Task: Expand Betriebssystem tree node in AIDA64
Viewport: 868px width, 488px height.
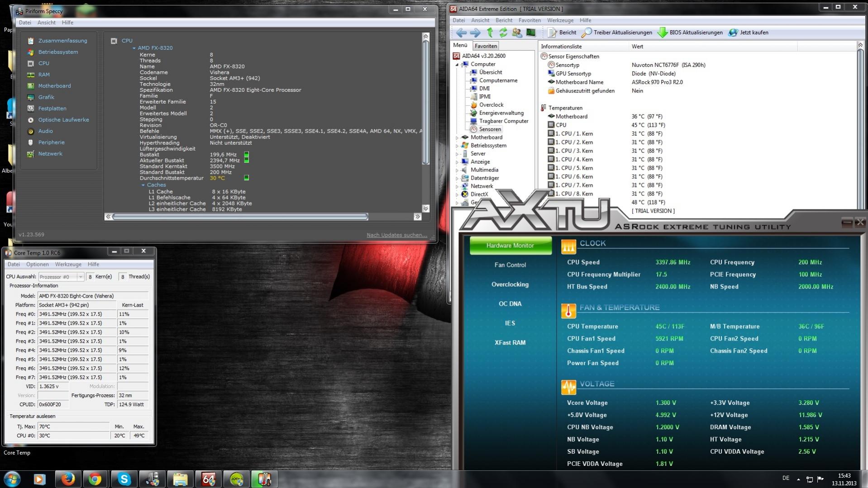Action: [x=457, y=146]
